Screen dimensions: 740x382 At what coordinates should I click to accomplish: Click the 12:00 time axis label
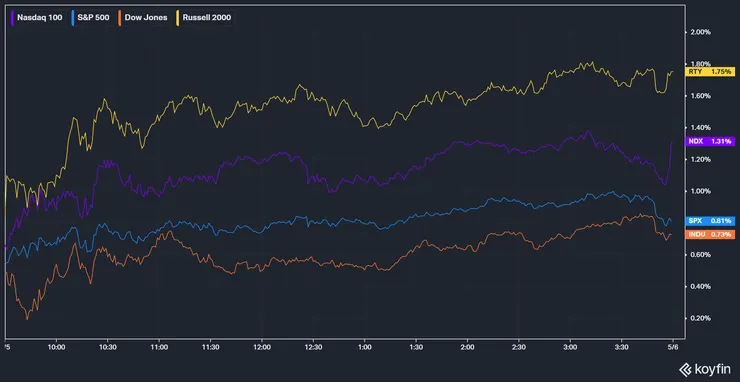click(x=262, y=347)
